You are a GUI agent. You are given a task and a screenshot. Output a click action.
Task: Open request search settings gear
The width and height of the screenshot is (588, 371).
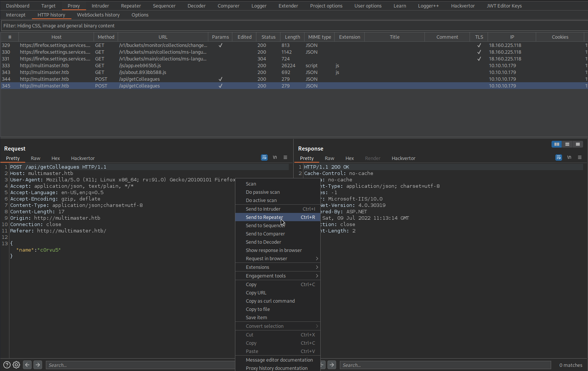click(x=16, y=365)
